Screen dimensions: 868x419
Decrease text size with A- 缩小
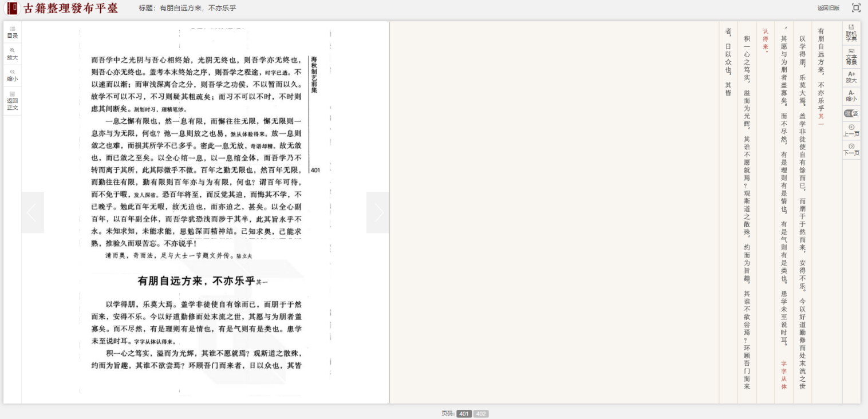click(851, 96)
